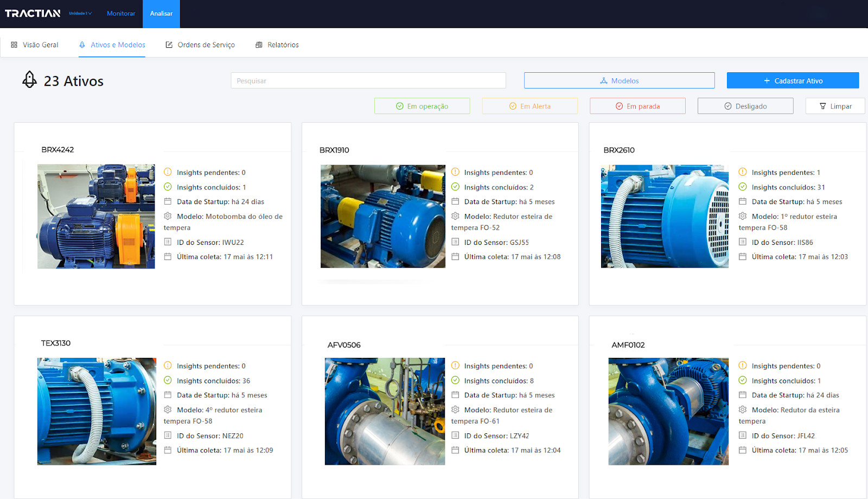Open the BRX4242 asset title

click(x=58, y=150)
